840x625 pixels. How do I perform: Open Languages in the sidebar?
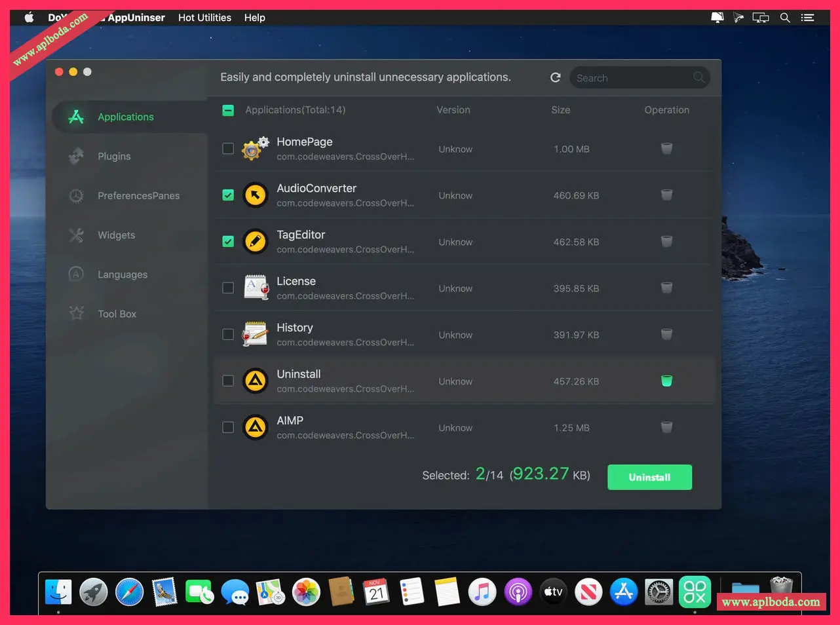click(122, 275)
